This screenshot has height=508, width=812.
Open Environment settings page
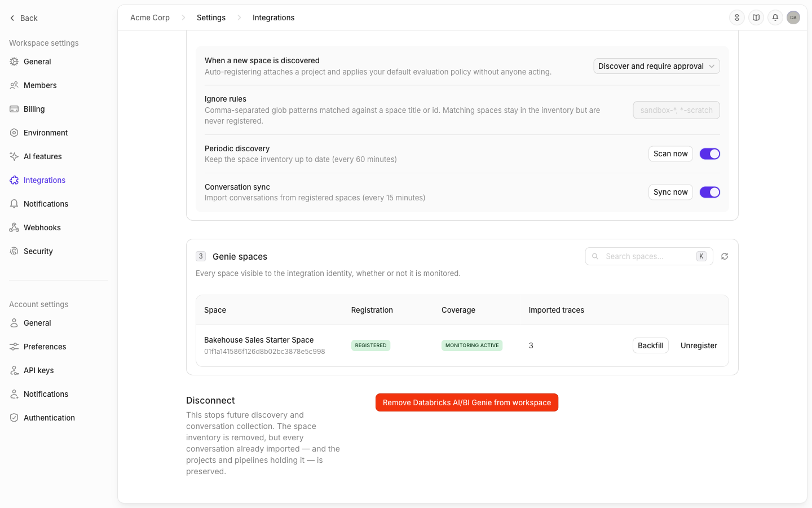click(46, 133)
